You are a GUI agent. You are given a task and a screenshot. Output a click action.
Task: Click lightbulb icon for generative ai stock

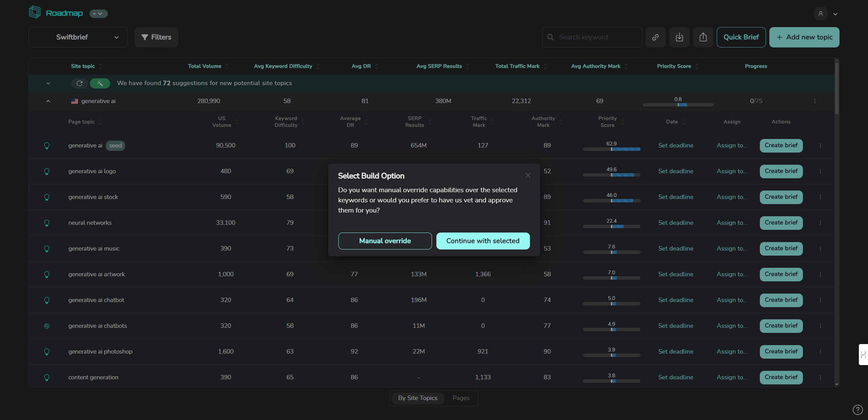click(47, 197)
